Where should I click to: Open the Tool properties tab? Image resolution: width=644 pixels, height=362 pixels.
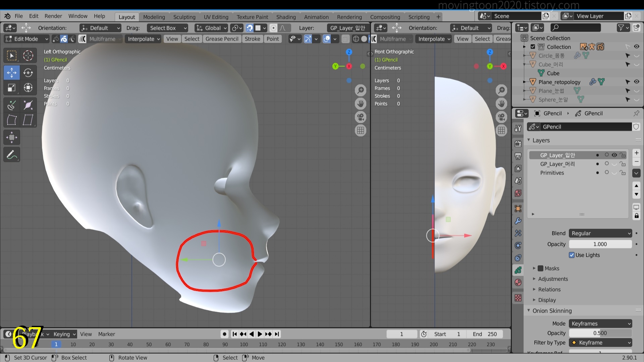click(518, 128)
